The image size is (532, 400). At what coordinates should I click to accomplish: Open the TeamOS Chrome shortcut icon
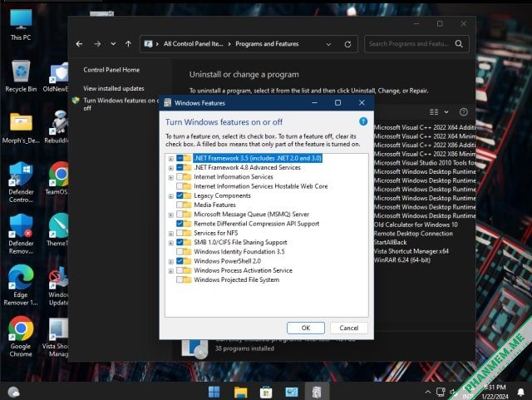tap(58, 178)
